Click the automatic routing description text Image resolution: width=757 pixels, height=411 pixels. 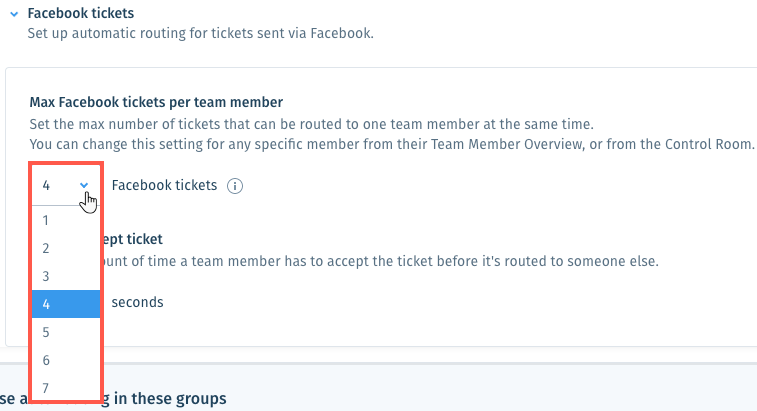[200, 33]
